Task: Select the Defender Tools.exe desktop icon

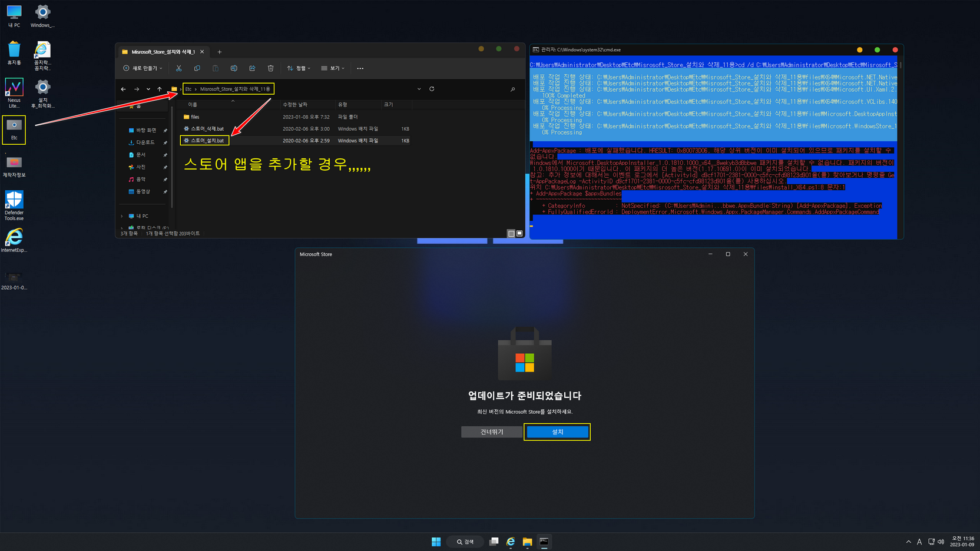Action: (14, 205)
